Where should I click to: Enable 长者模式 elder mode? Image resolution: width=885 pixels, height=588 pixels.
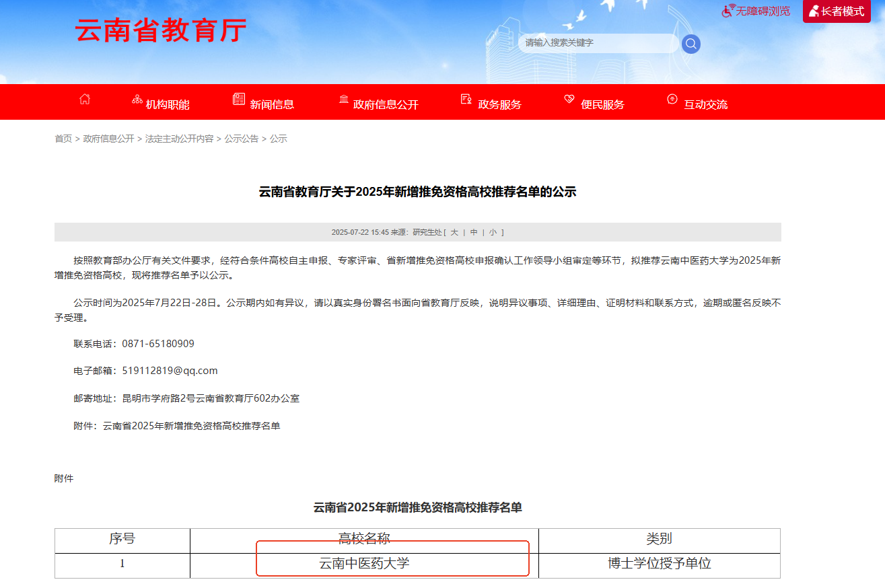(837, 11)
